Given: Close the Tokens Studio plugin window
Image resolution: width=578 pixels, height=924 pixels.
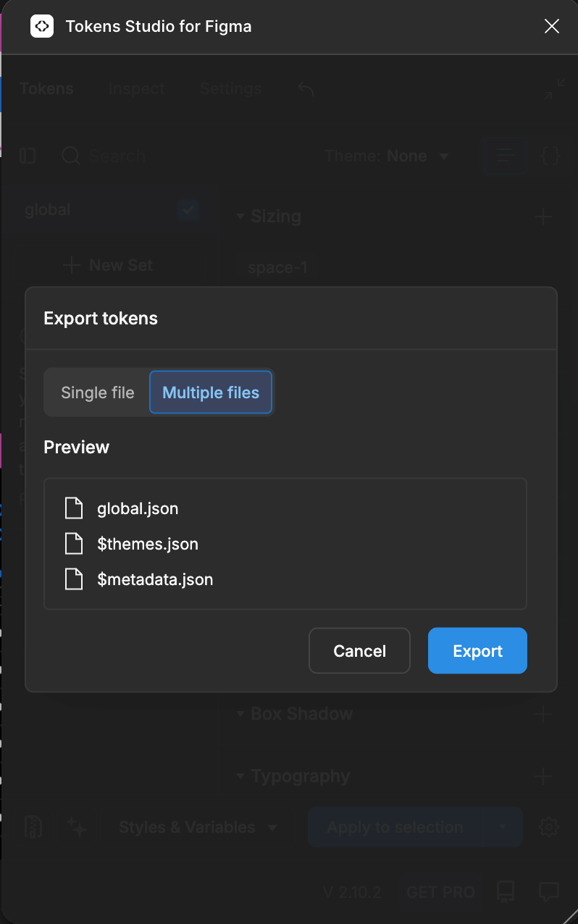Looking at the screenshot, I should (x=552, y=27).
